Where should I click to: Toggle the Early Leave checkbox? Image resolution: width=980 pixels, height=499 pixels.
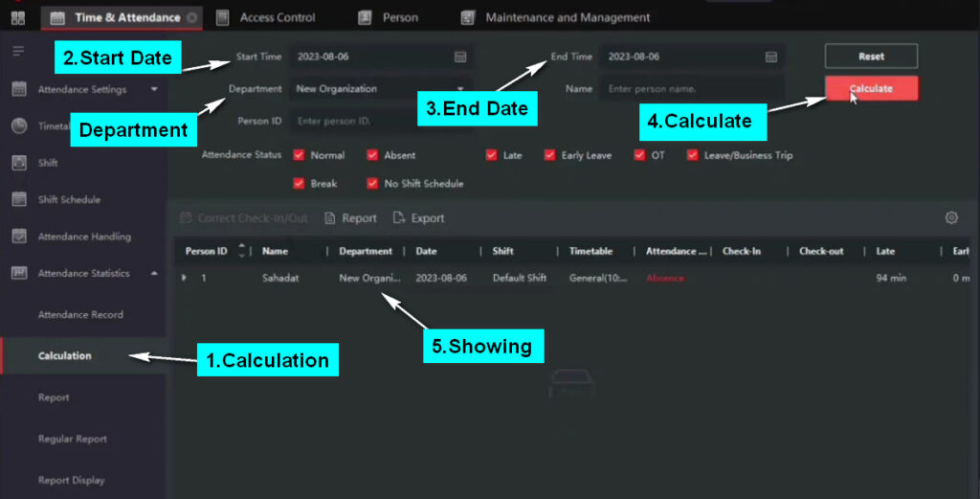coord(549,155)
